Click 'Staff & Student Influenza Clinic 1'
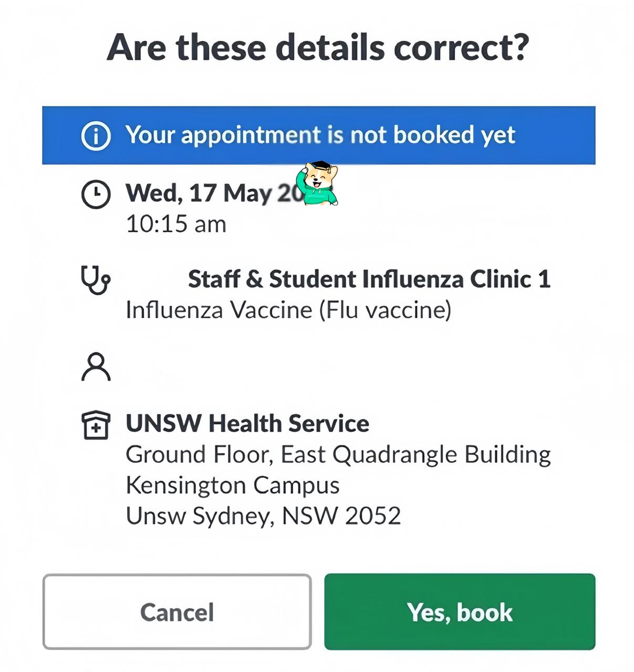Viewport: 634px width, 672px height. coord(369,279)
